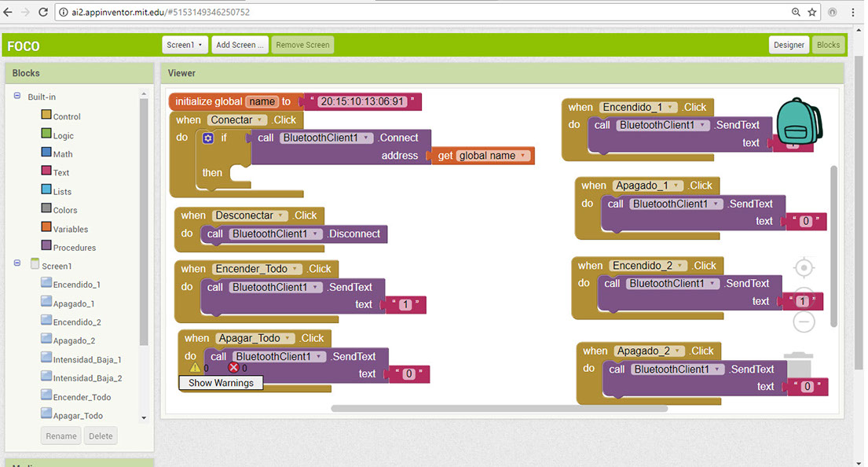This screenshot has width=868, height=467.
Task: Click the browser address bar URL
Action: click(160, 12)
